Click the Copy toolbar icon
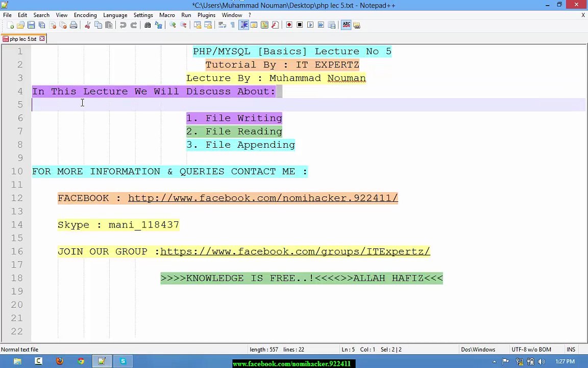Screen dimensions: 588x368 tap(98, 25)
